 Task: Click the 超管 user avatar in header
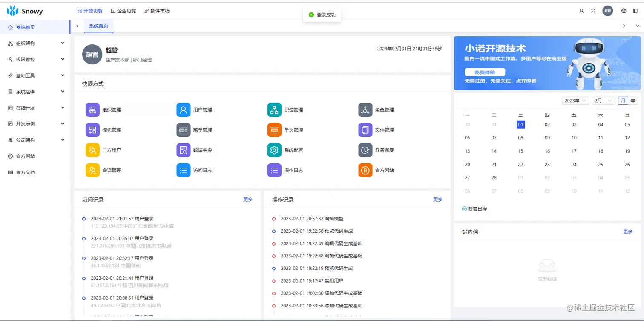607,11
